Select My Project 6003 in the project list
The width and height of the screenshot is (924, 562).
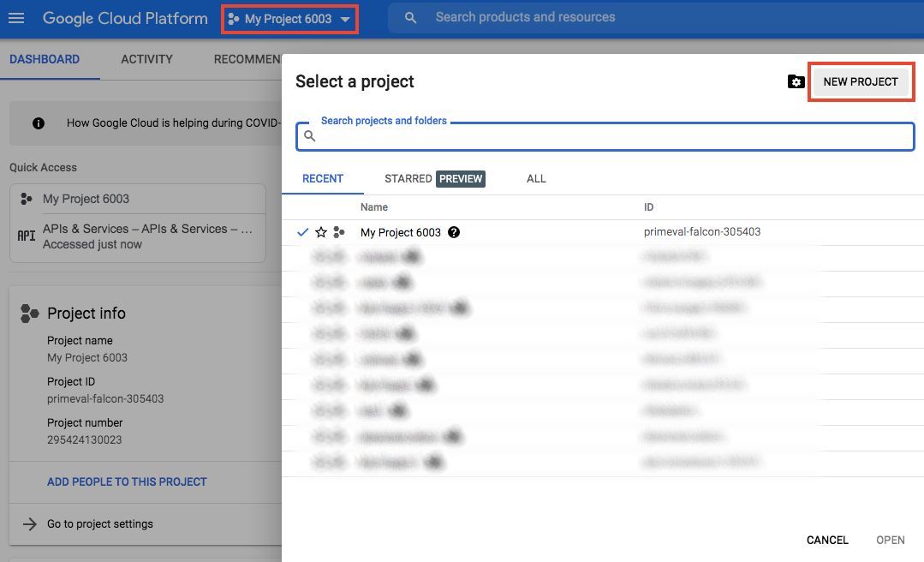(x=400, y=232)
